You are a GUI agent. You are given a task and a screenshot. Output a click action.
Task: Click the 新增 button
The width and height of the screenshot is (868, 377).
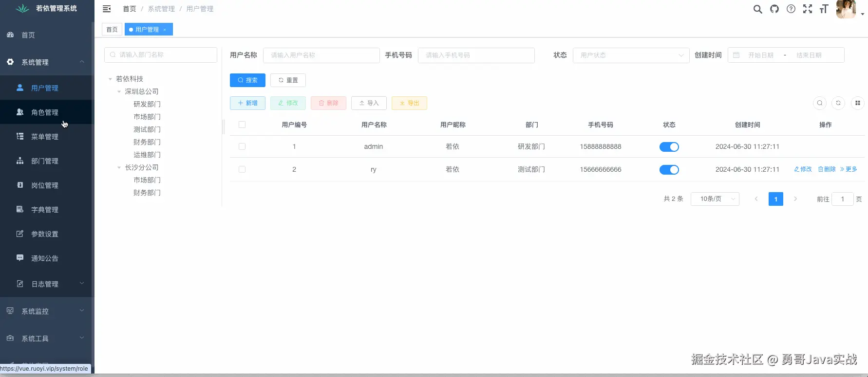[x=247, y=103]
